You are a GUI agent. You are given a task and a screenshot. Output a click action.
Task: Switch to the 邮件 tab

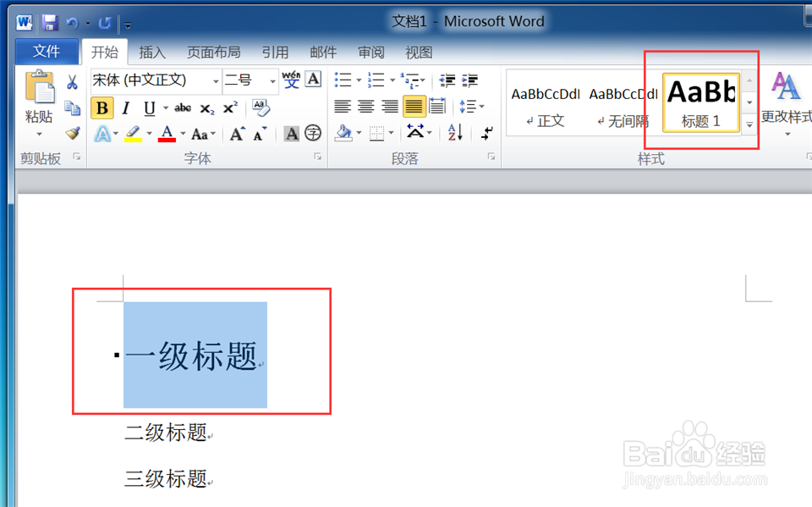[x=323, y=52]
